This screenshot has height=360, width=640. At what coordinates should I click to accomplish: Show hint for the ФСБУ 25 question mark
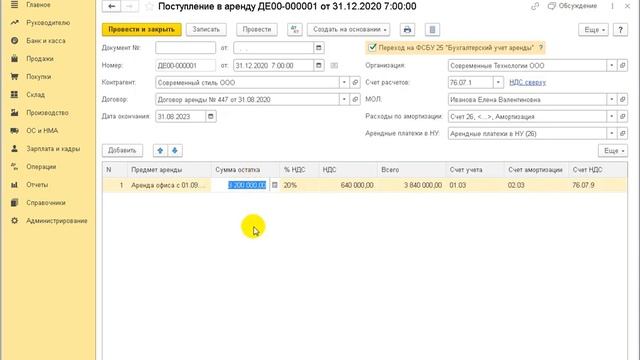[x=540, y=47]
